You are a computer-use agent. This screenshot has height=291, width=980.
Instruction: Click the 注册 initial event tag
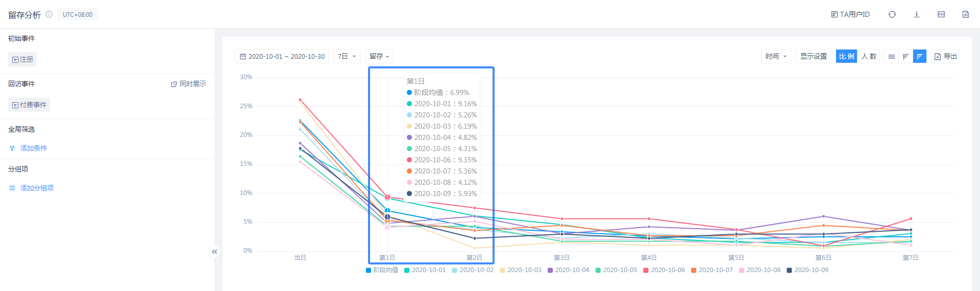pyautogui.click(x=22, y=59)
